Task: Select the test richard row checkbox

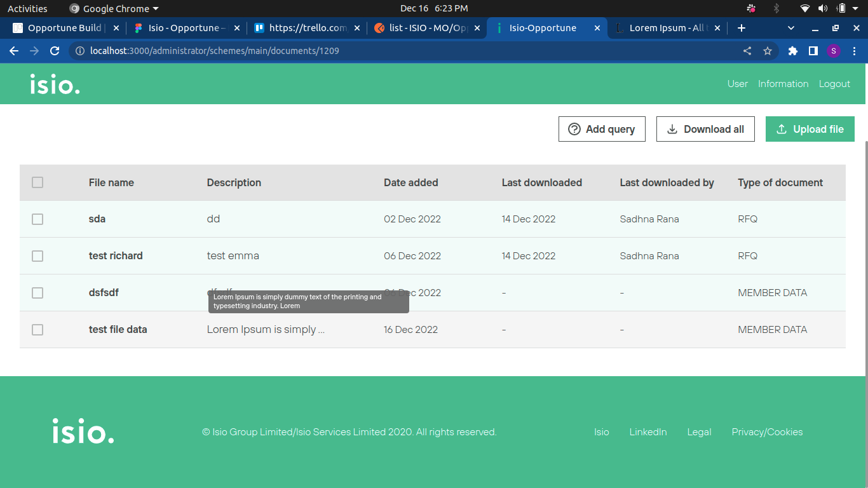Action: (37, 256)
